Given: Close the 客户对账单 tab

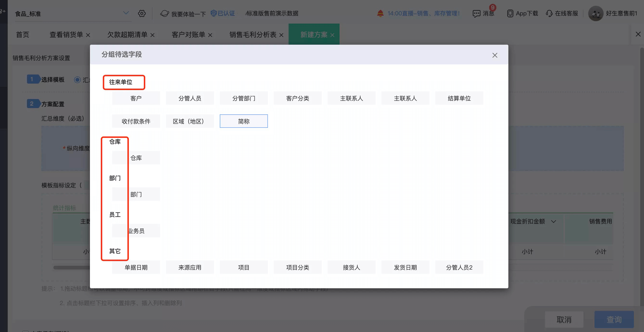Looking at the screenshot, I should pos(210,35).
